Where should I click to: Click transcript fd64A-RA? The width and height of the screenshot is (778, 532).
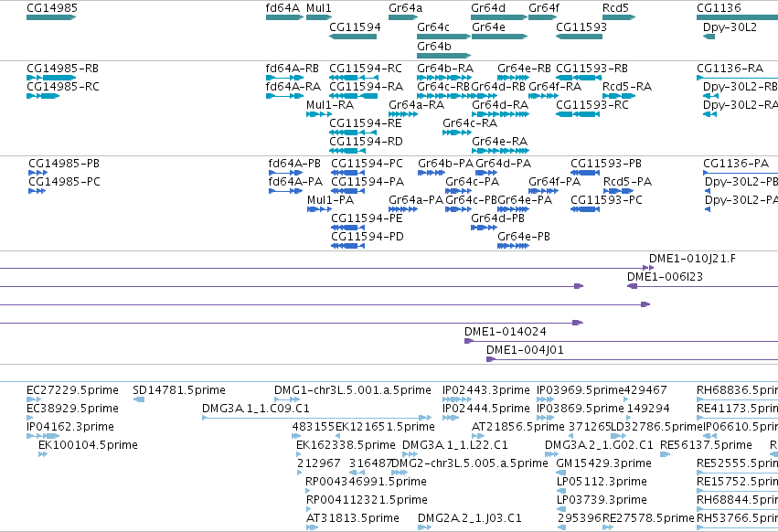point(285,96)
